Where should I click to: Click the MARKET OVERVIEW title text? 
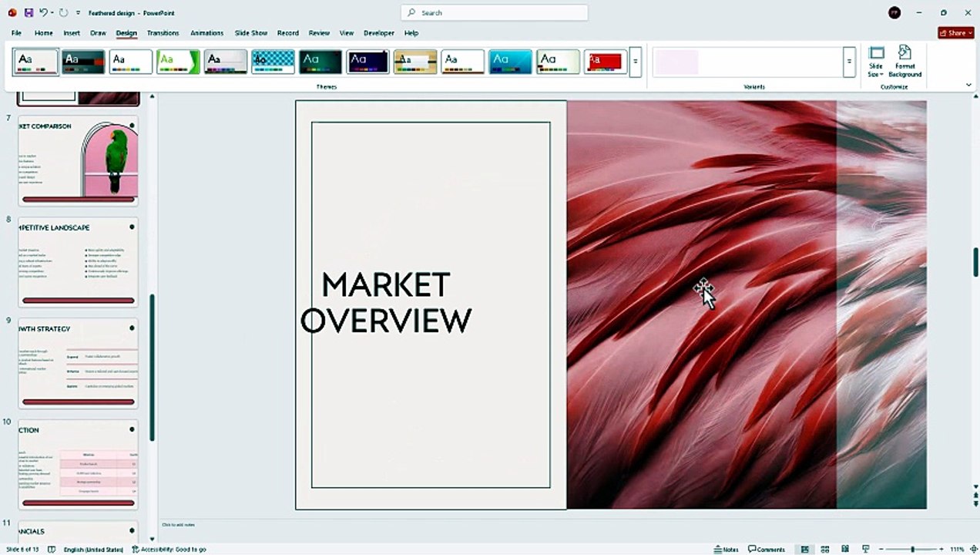385,302
